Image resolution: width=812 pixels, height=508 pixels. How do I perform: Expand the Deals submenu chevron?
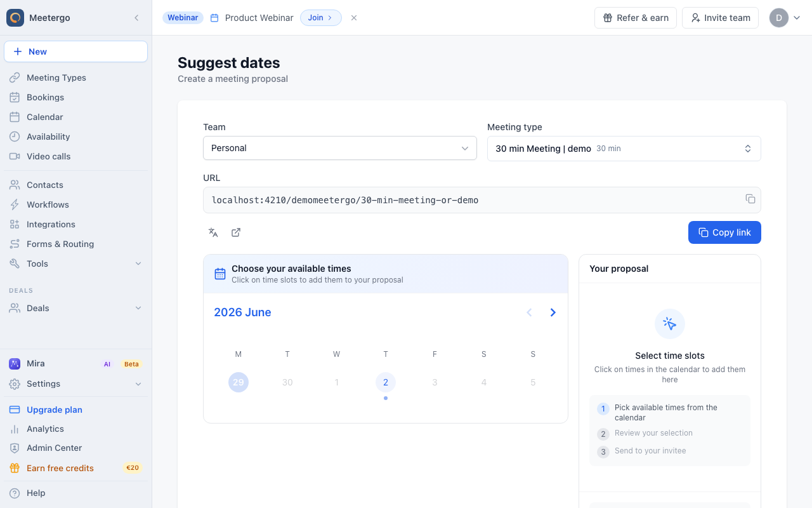(138, 308)
